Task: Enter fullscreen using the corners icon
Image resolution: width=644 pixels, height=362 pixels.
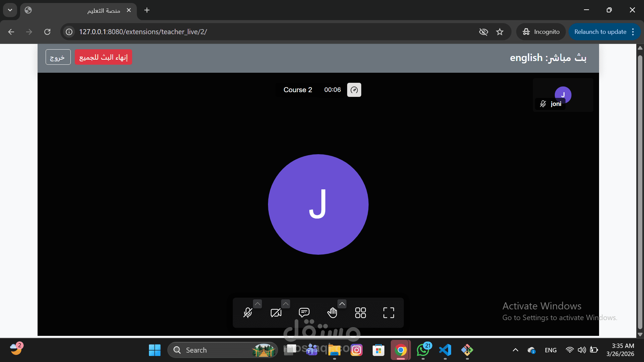Action: (388, 313)
